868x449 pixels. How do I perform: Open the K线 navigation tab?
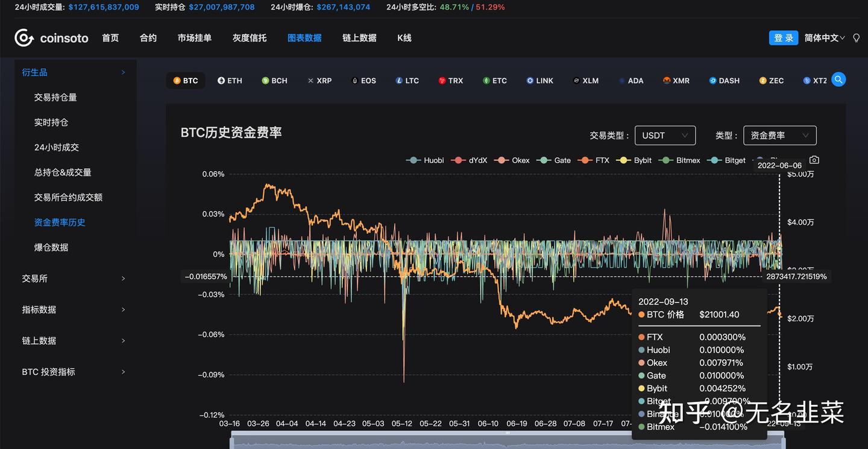point(403,37)
